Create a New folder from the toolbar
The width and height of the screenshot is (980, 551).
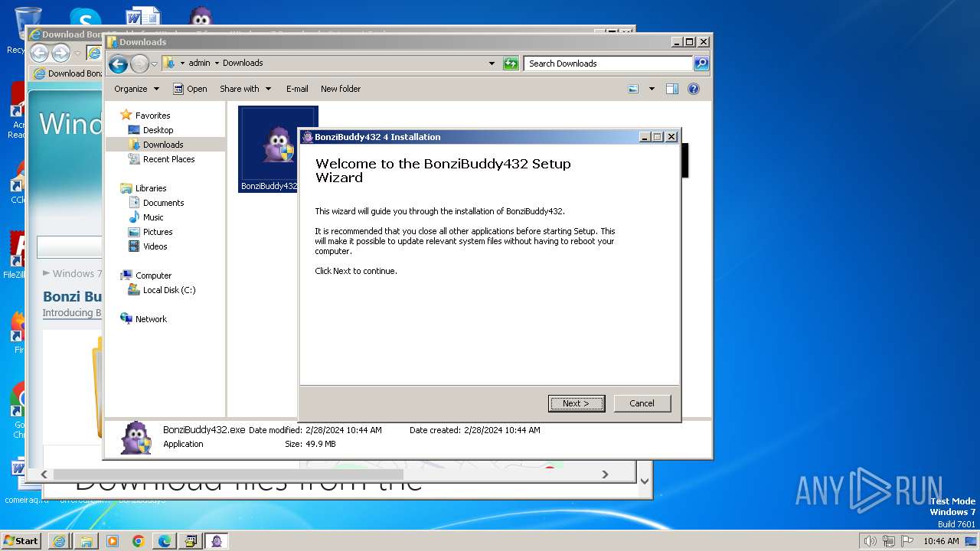click(x=341, y=89)
